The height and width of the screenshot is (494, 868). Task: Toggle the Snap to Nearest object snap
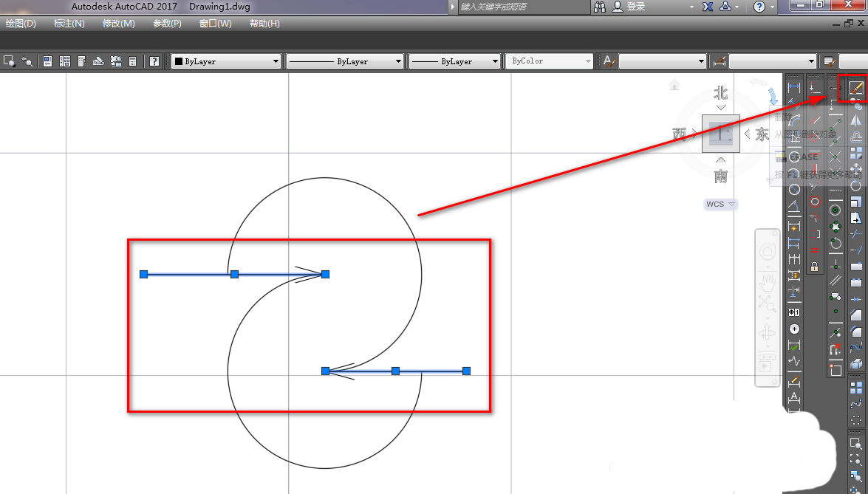835,332
